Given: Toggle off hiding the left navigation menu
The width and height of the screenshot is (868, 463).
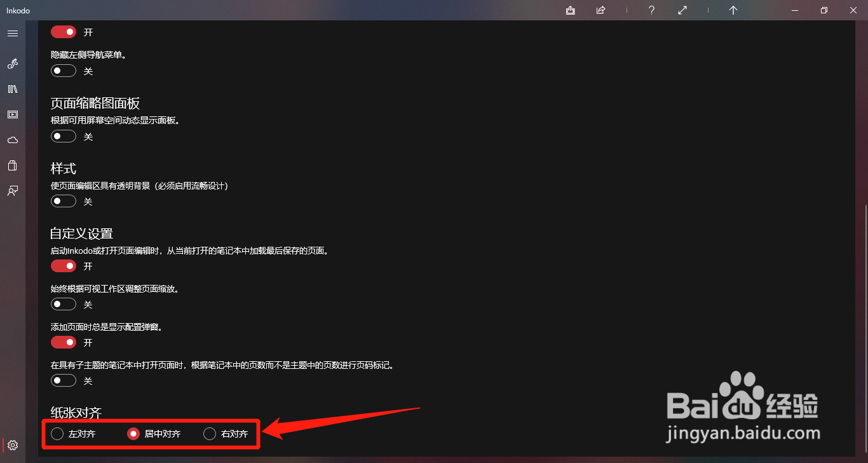Looking at the screenshot, I should point(63,71).
